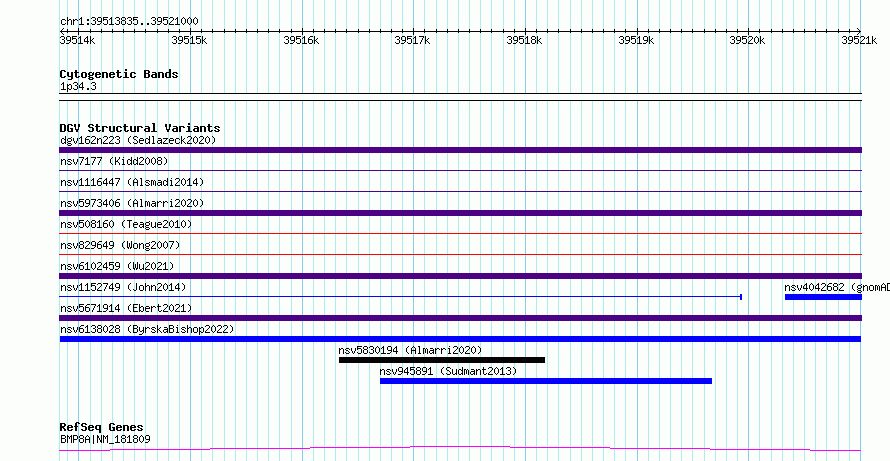
Task: Select the 39519k ruler label
Action: click(636, 40)
